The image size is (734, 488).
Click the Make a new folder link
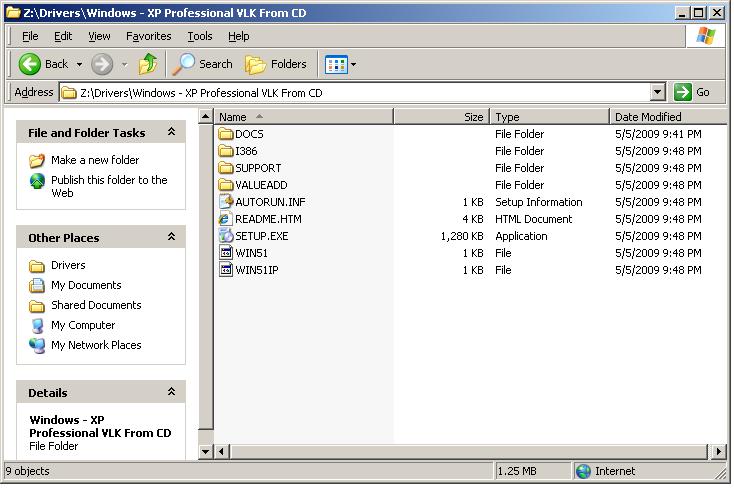(95, 160)
